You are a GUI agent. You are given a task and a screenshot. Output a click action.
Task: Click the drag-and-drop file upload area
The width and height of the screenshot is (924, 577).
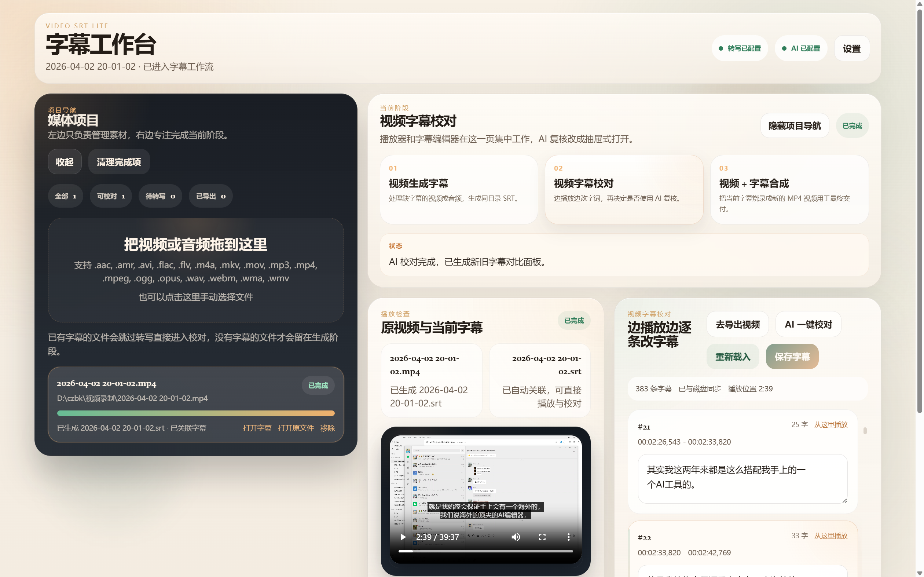tap(196, 270)
